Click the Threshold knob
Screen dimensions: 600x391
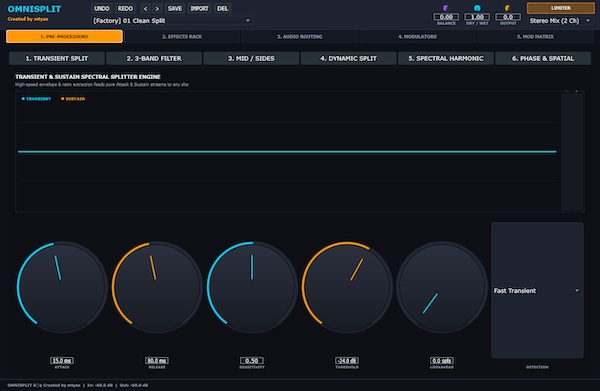[x=347, y=287]
